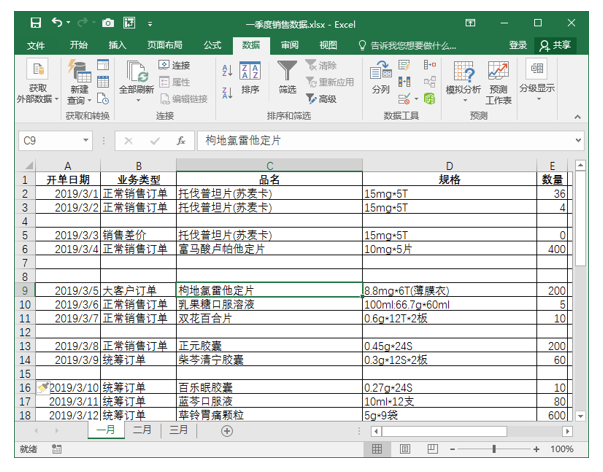603x472 pixels.
Task: Click the 高级 filter button
Action: 321,99
